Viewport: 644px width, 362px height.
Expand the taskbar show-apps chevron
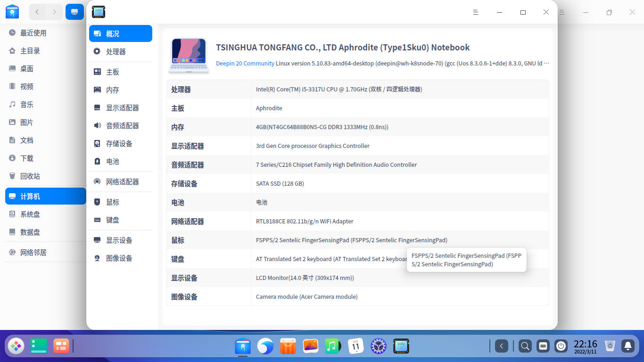tap(501, 346)
